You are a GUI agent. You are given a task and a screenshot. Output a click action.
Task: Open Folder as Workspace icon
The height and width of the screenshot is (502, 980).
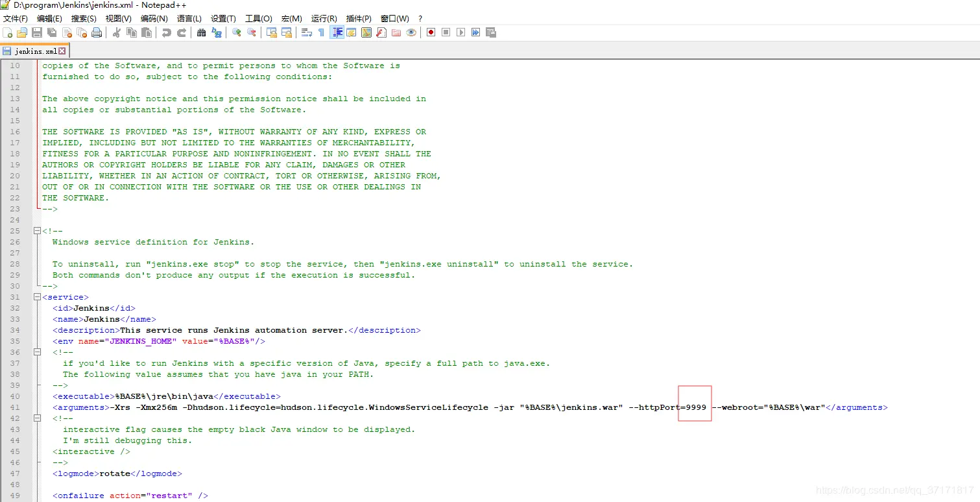point(396,32)
